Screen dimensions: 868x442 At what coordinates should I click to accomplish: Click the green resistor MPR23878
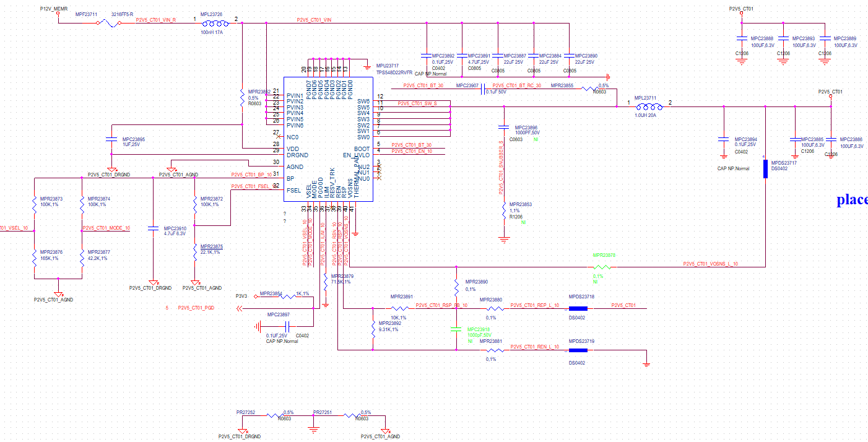(599, 267)
